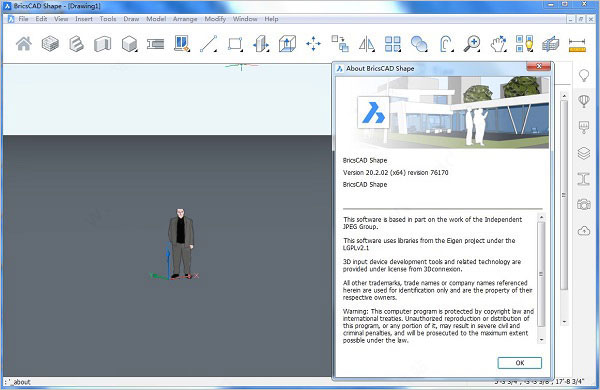Screen dimensions: 600x390
Task: Close the About BricsCAD Shape dialog
Action: click(539, 66)
